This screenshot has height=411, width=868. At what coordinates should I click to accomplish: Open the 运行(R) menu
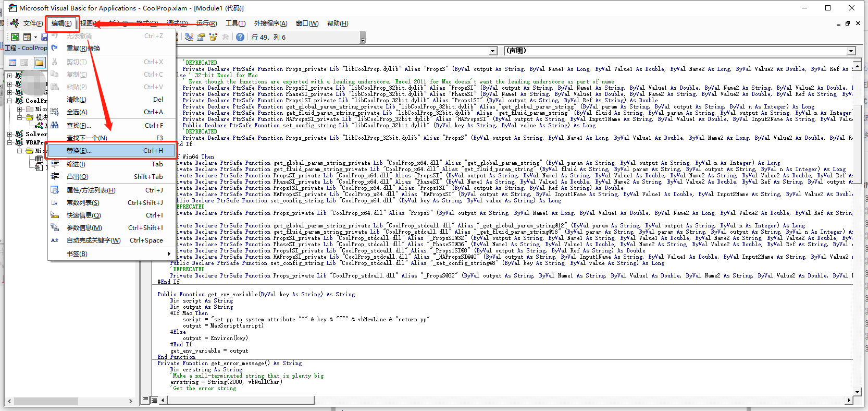pos(206,23)
